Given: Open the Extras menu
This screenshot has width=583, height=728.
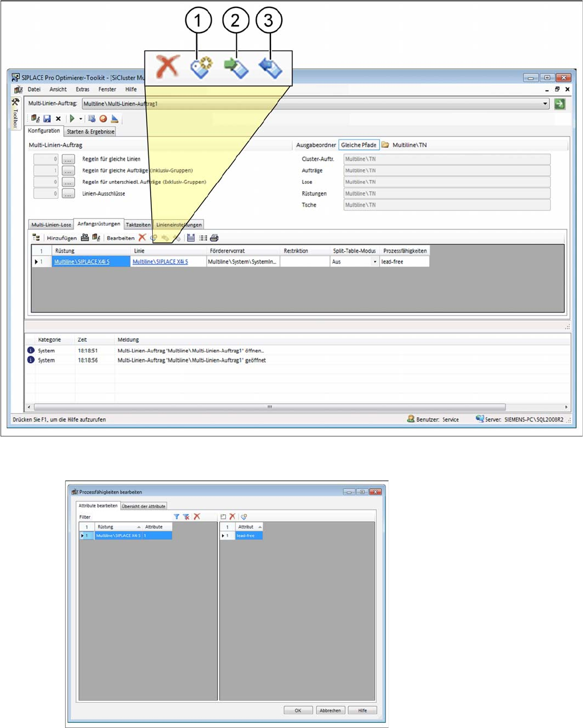Looking at the screenshot, I should click(x=82, y=90).
